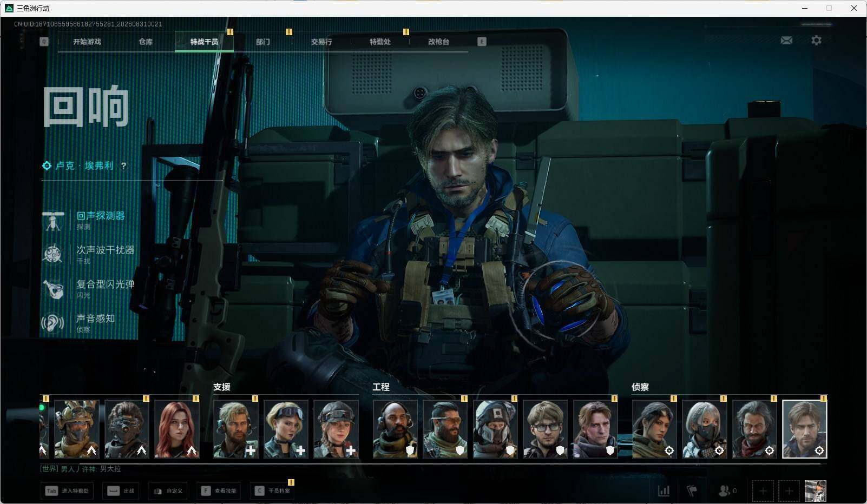Choose the dark-haired female recon operator
This screenshot has width=867, height=504.
click(654, 429)
